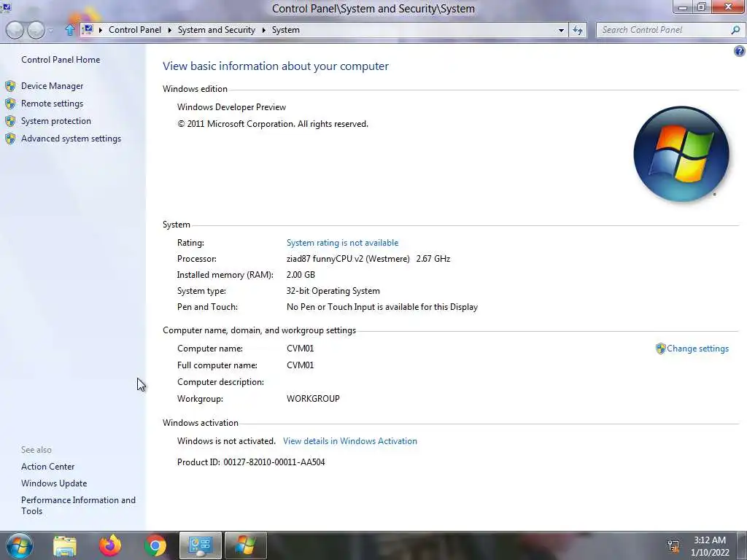Select System and Security breadcrumb
Screen dimensions: 747x560
tap(216, 29)
